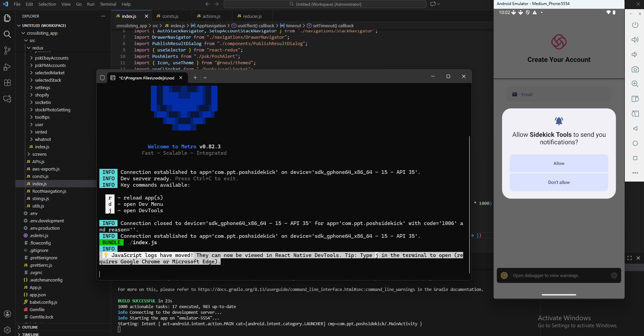
Task: Expand the pskEbayAccounts folder
Action: [52, 58]
